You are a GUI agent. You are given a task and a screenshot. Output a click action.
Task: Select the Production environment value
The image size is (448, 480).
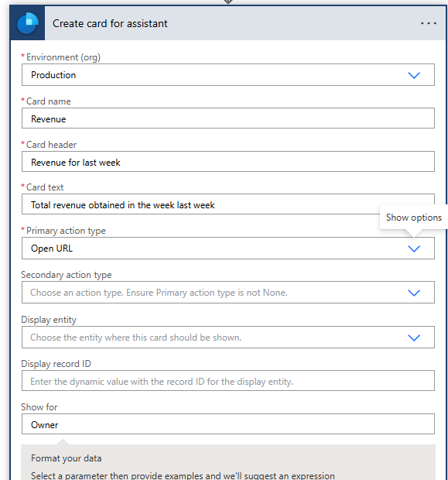click(53, 75)
